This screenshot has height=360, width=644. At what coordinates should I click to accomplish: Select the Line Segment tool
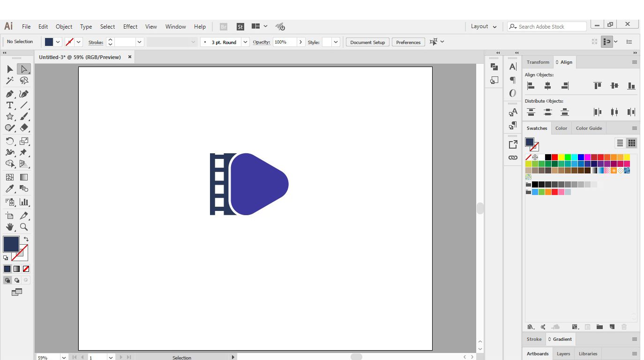[24, 105]
